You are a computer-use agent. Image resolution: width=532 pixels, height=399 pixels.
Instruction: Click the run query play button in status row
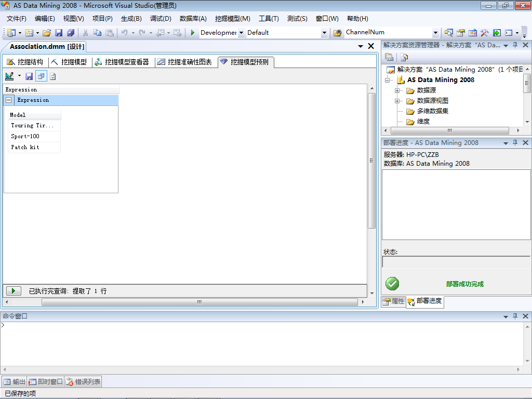(14, 291)
